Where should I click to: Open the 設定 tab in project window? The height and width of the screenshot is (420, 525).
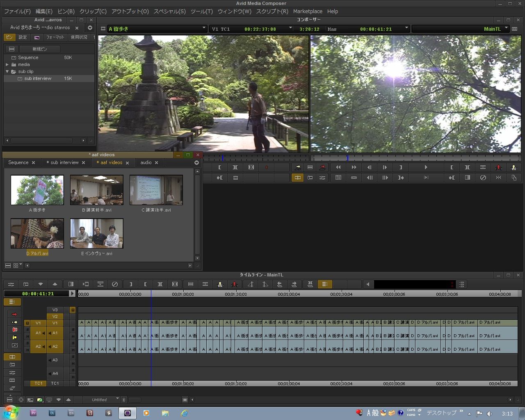point(23,37)
